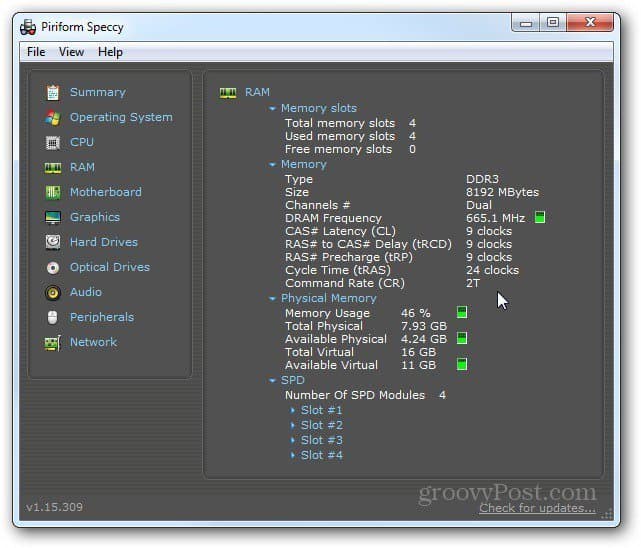This screenshot has width=641, height=548.
Task: Click the Speccy app icon in title bar
Action: point(28,27)
